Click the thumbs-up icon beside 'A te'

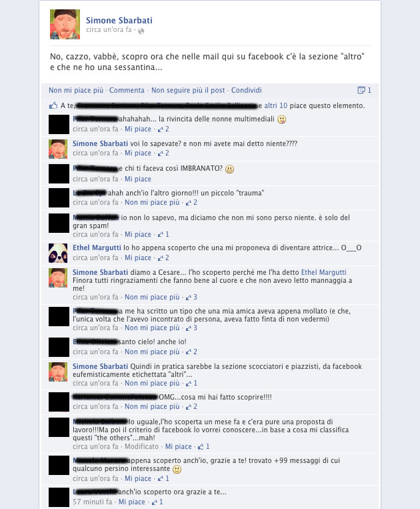53,105
